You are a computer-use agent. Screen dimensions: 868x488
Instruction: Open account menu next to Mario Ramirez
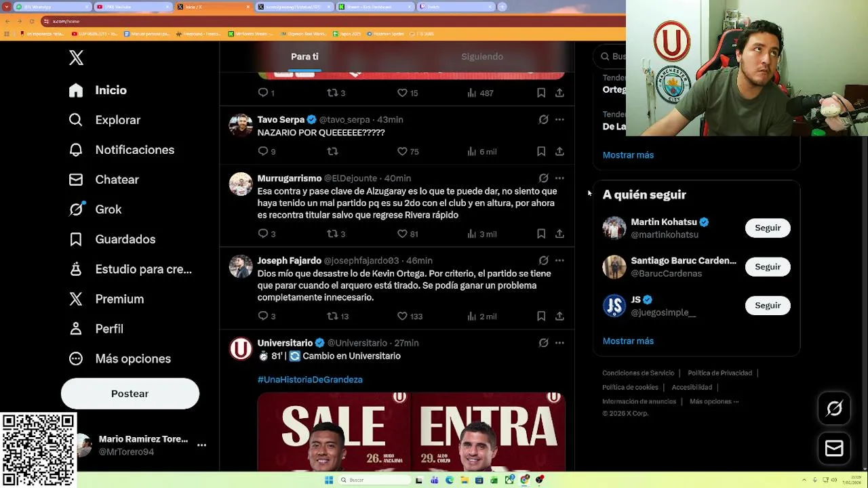(x=201, y=445)
